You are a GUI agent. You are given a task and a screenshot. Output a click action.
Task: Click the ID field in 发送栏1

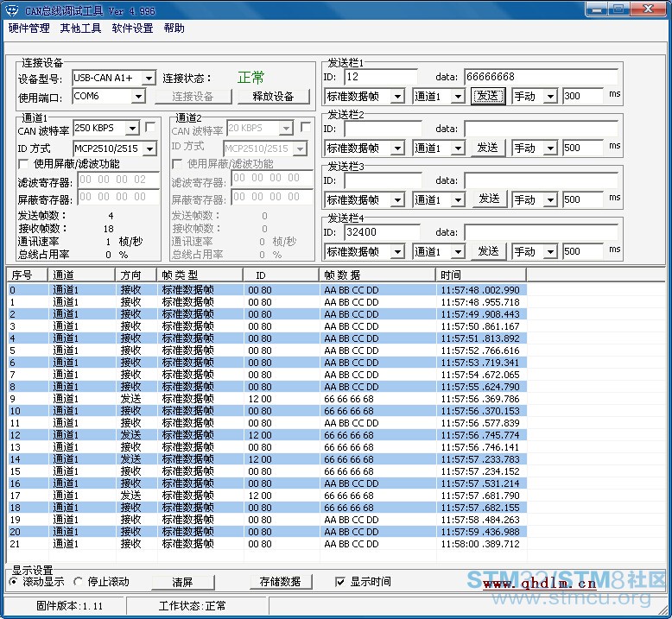(380, 77)
